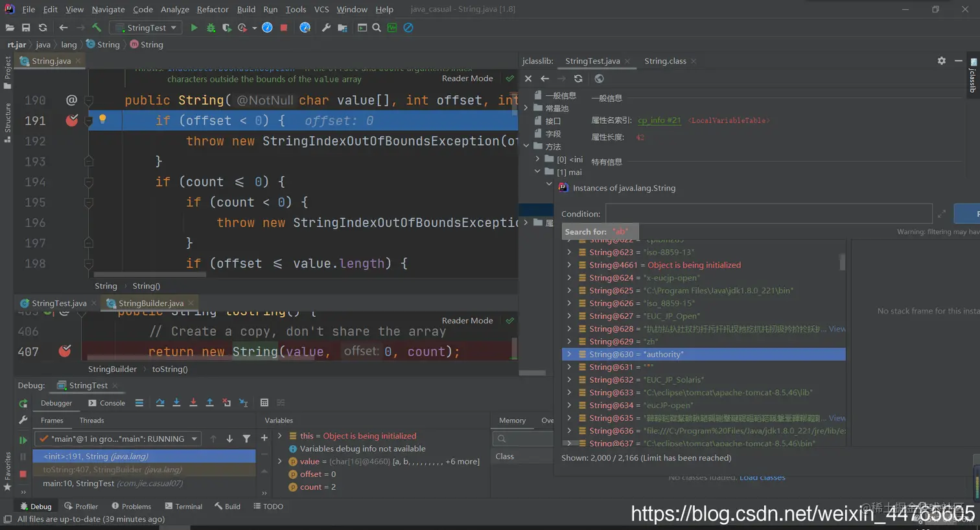Click Run with Coverage shield icon
This screenshot has height=530, width=980.
click(226, 28)
